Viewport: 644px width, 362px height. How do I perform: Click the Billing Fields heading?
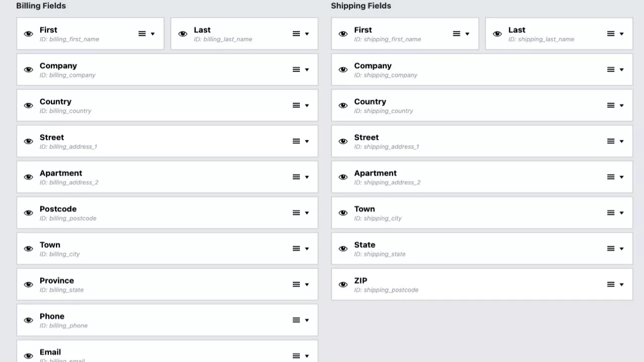tap(41, 6)
